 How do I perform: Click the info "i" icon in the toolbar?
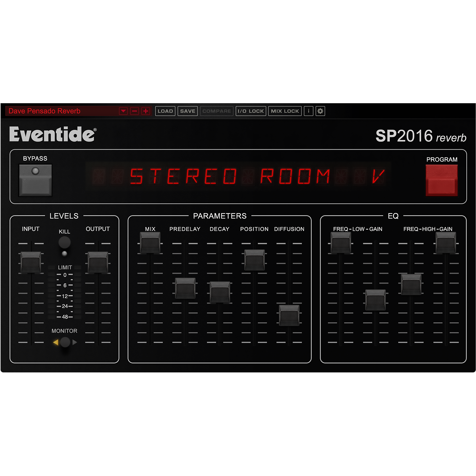[x=308, y=111]
